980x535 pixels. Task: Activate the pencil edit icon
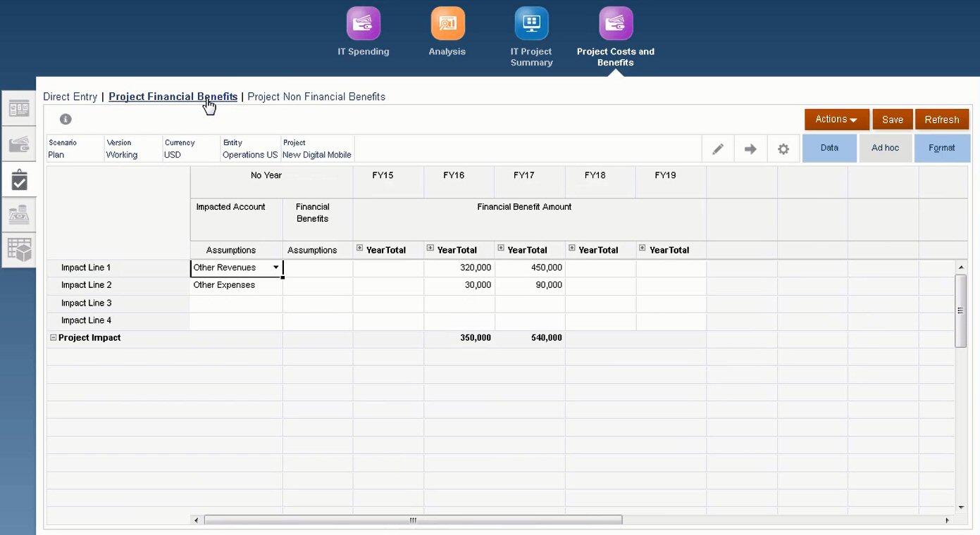pyautogui.click(x=717, y=149)
